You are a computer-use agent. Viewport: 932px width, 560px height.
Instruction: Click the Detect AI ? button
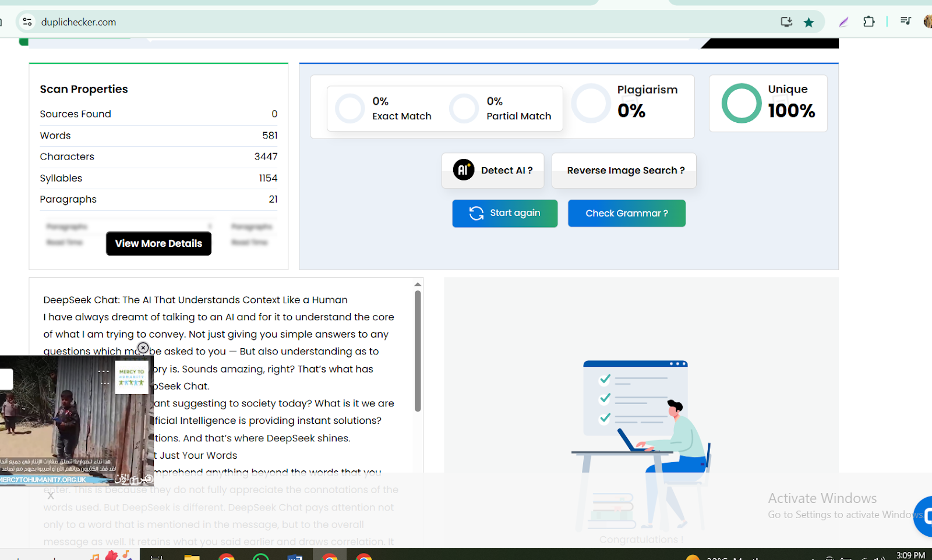click(x=493, y=171)
